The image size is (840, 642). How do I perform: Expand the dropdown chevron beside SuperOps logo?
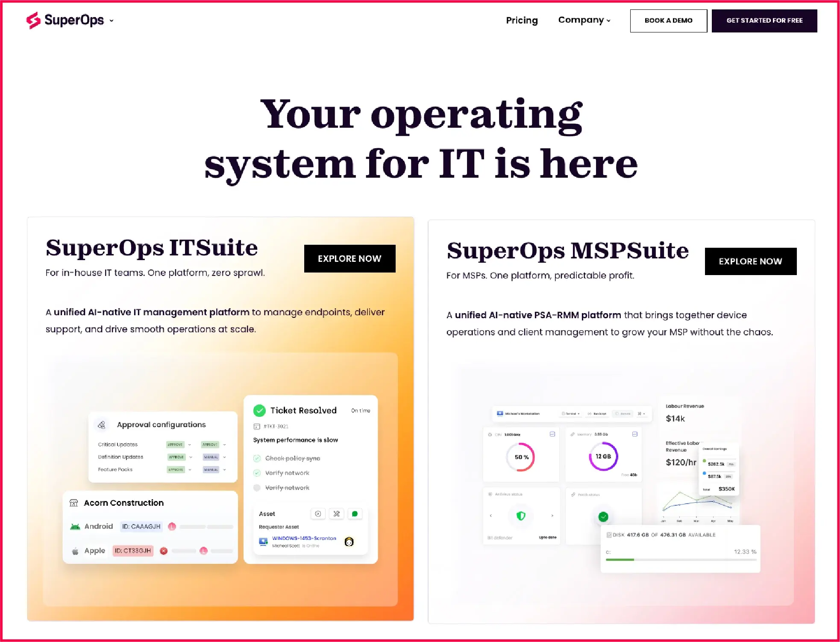tap(112, 21)
